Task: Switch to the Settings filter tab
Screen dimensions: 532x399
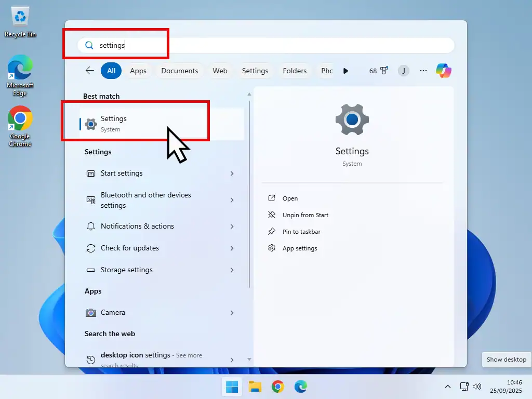Action: coord(255,71)
